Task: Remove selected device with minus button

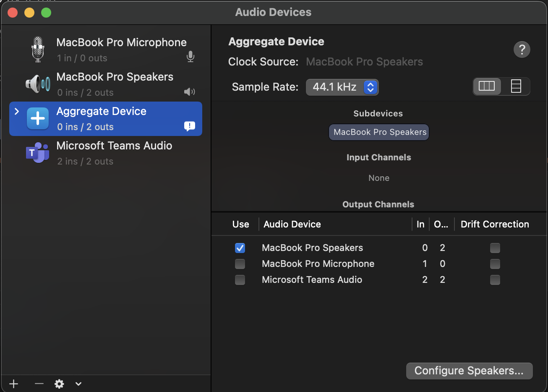Action: pyautogui.click(x=39, y=384)
